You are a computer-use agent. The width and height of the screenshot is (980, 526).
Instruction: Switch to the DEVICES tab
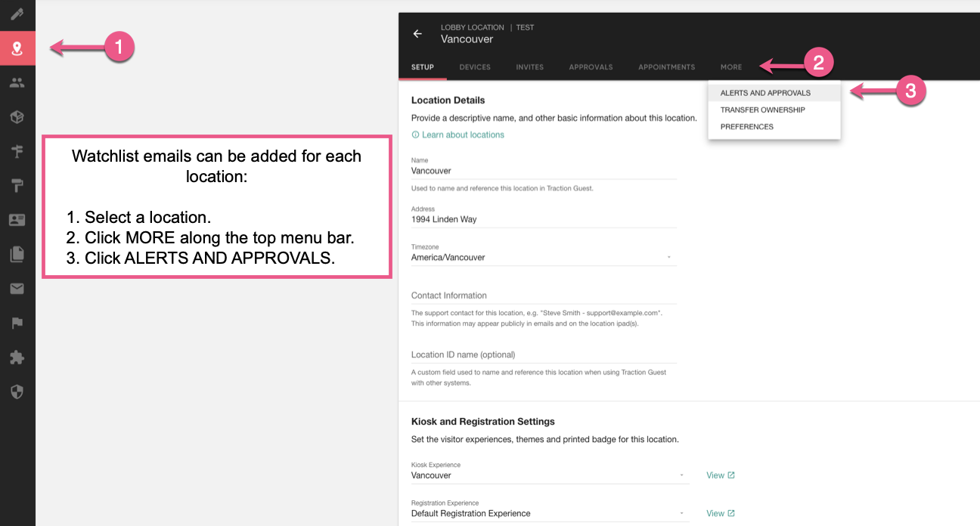pos(474,67)
